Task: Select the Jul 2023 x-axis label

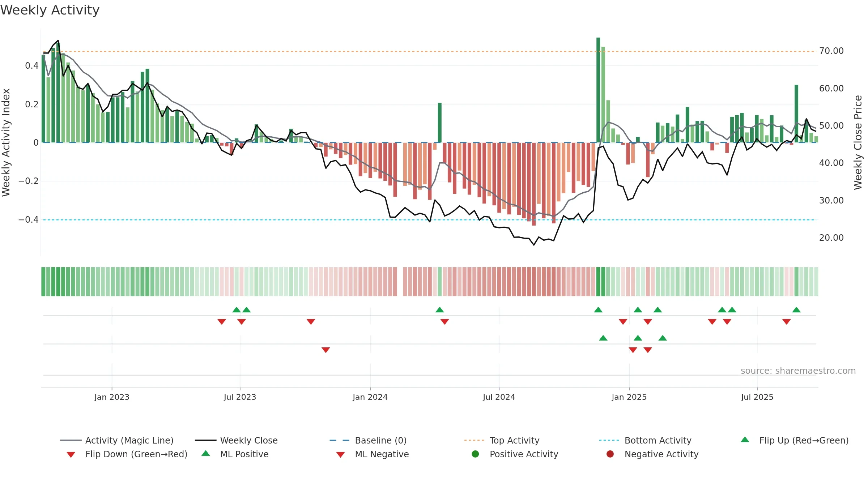Action: pyautogui.click(x=240, y=397)
